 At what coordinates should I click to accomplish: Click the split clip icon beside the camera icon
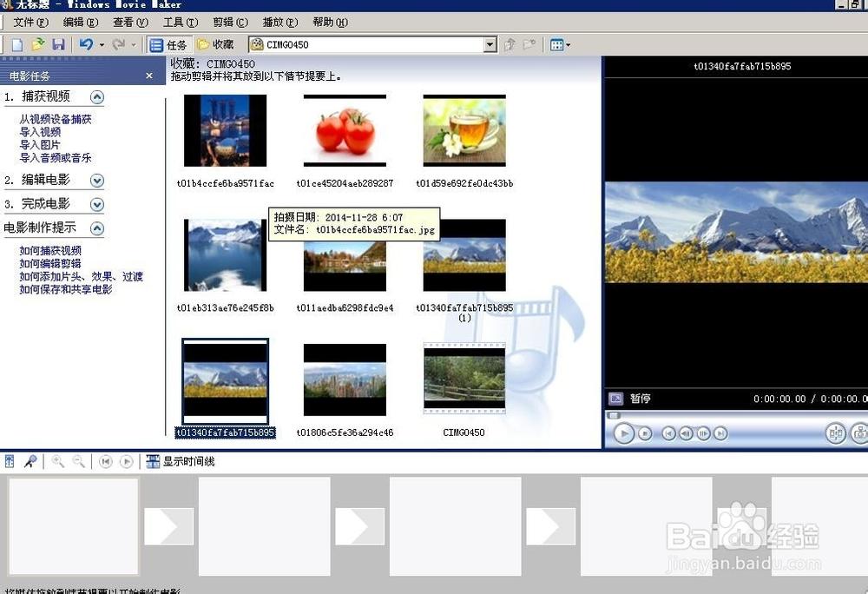836,432
